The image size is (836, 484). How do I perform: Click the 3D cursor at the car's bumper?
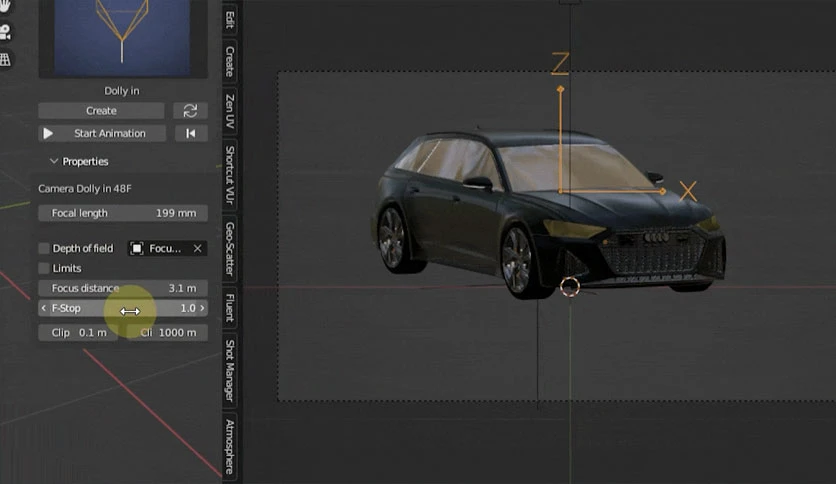(x=569, y=287)
